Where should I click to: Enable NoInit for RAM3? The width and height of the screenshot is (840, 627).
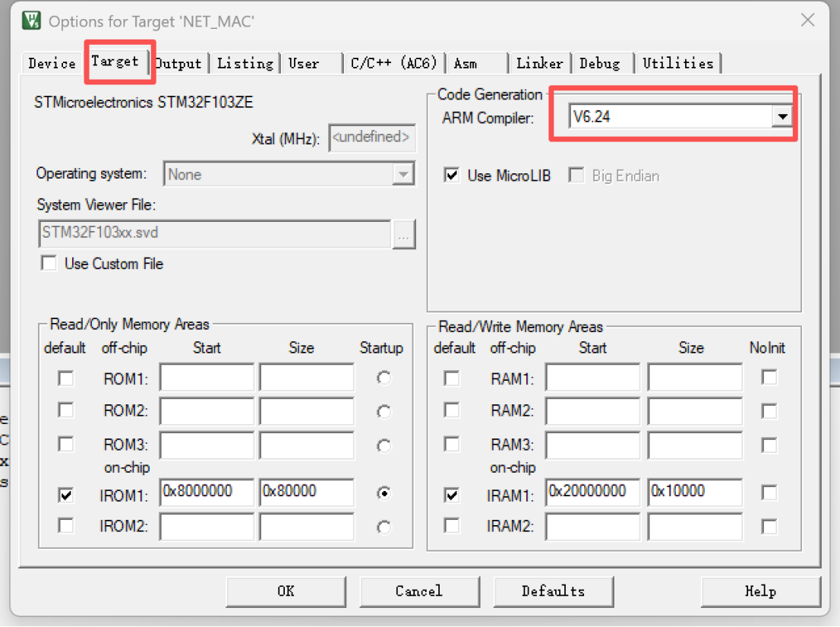tap(769, 445)
